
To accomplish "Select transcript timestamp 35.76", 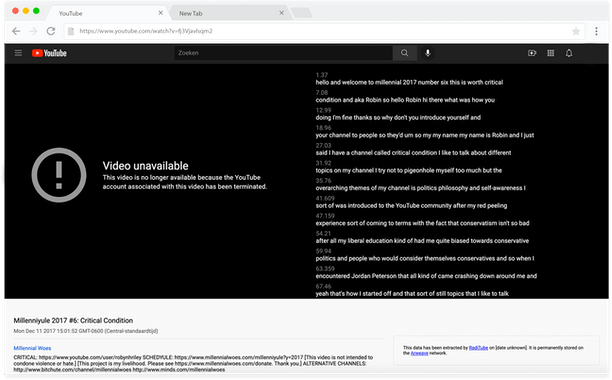I will pos(323,180).
